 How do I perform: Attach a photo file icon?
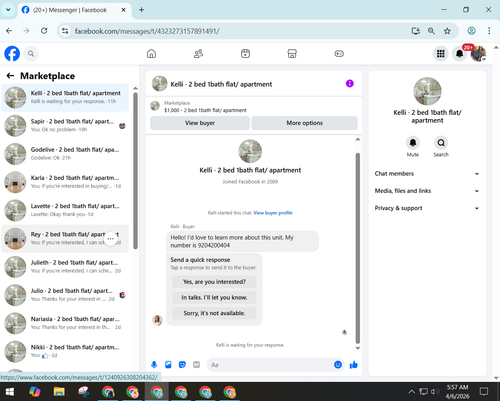click(168, 365)
